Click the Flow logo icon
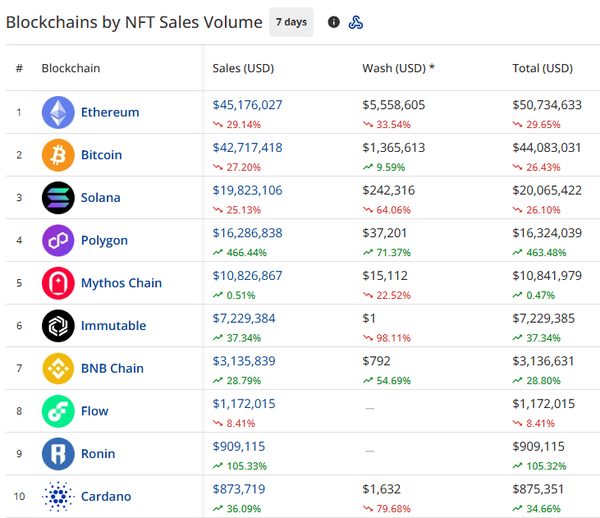The height and width of the screenshot is (518, 600). [x=58, y=411]
